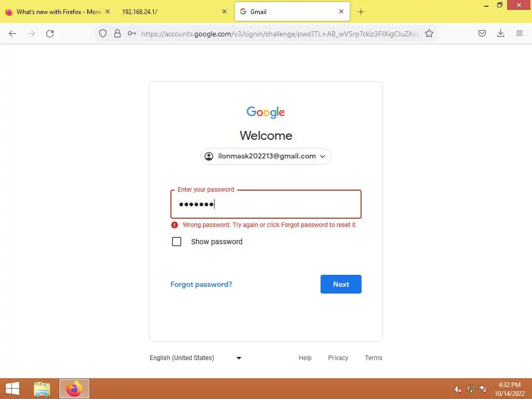Open the network tray icon

(x=471, y=389)
